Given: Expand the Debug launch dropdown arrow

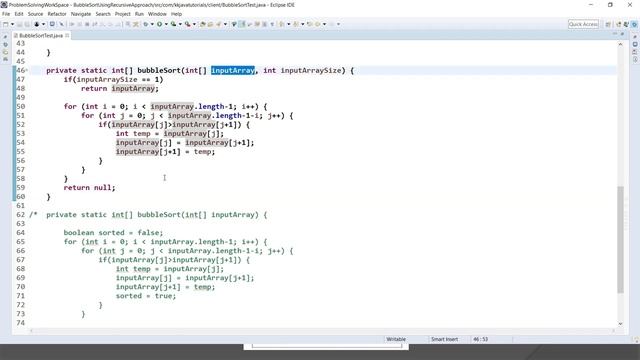Looking at the screenshot, I should pyautogui.click(x=152, y=24).
